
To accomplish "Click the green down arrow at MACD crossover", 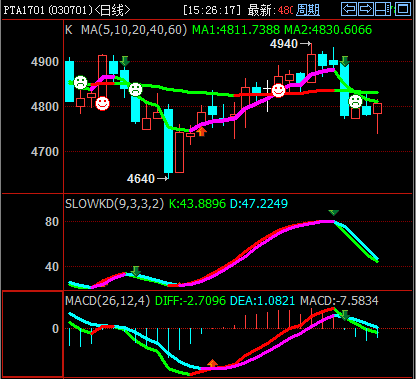I will tap(345, 315).
